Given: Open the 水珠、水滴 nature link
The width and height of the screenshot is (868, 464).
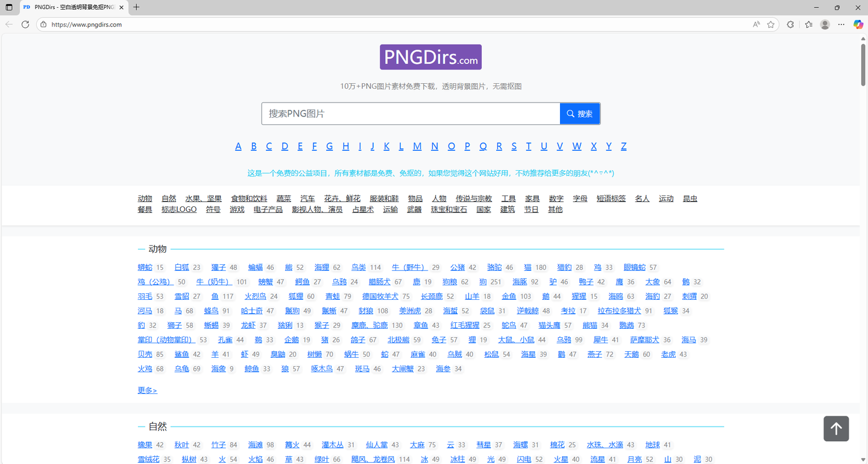Looking at the screenshot, I should point(605,445).
